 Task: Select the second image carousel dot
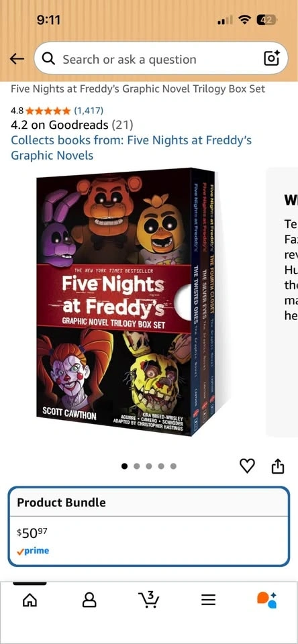137,466
